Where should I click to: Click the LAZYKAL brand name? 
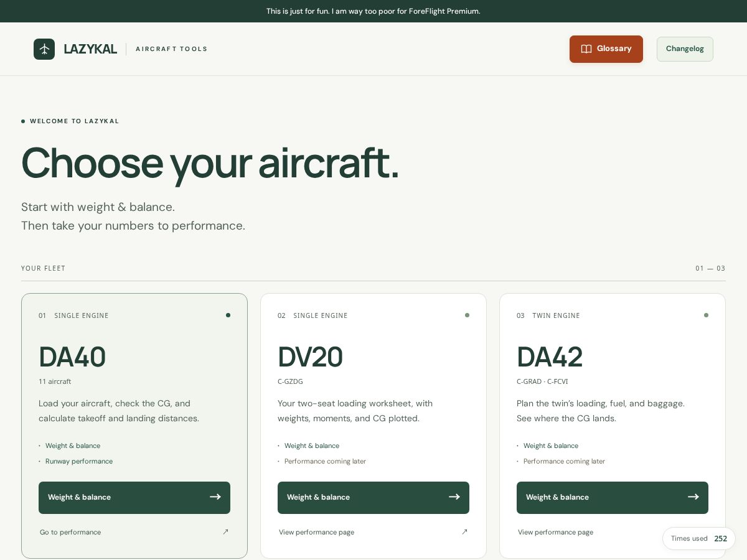click(x=90, y=49)
